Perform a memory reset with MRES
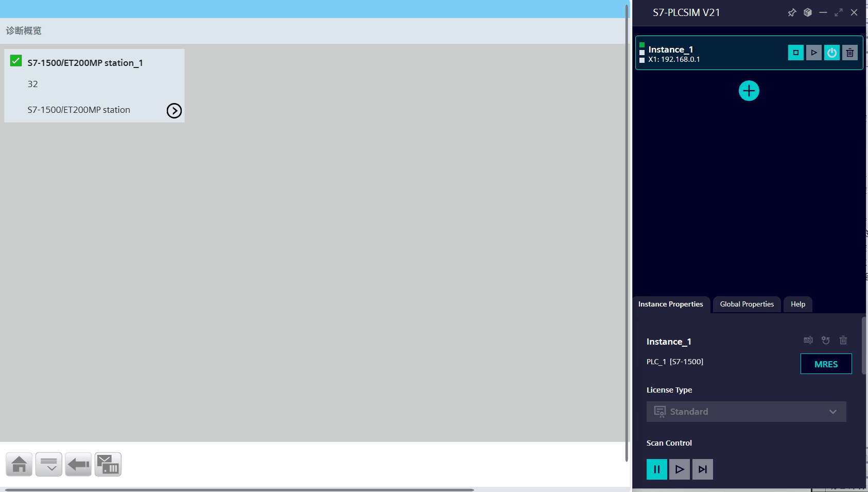Image resolution: width=868 pixels, height=492 pixels. pos(826,364)
